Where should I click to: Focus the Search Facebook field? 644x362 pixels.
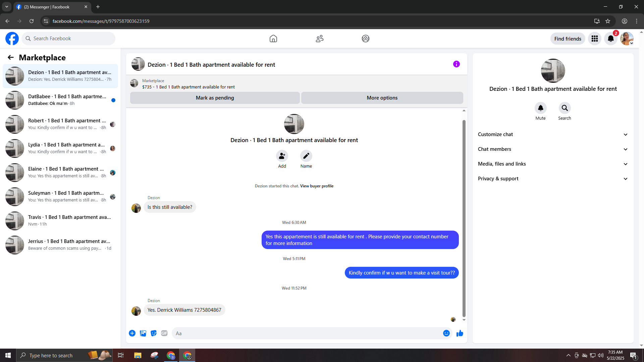(68, 39)
